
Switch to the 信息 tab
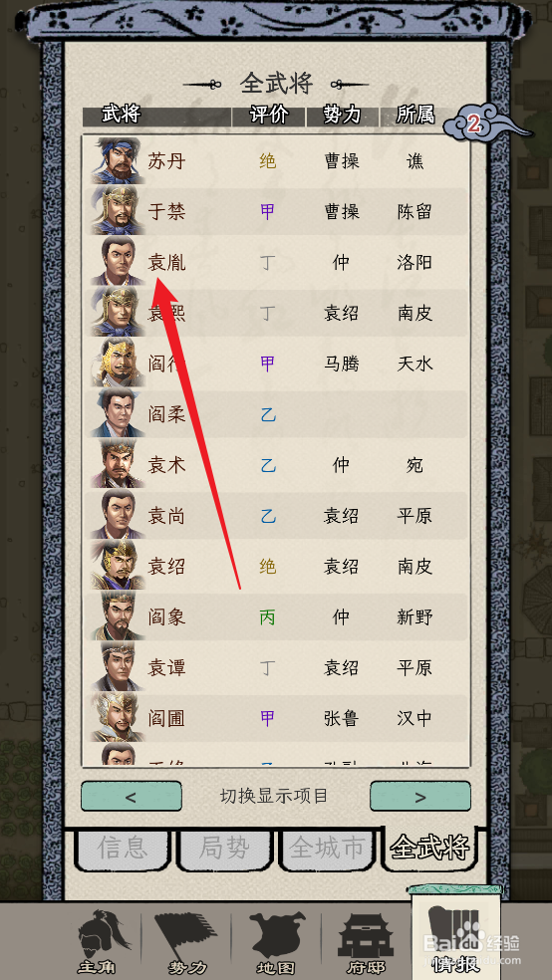[123, 850]
